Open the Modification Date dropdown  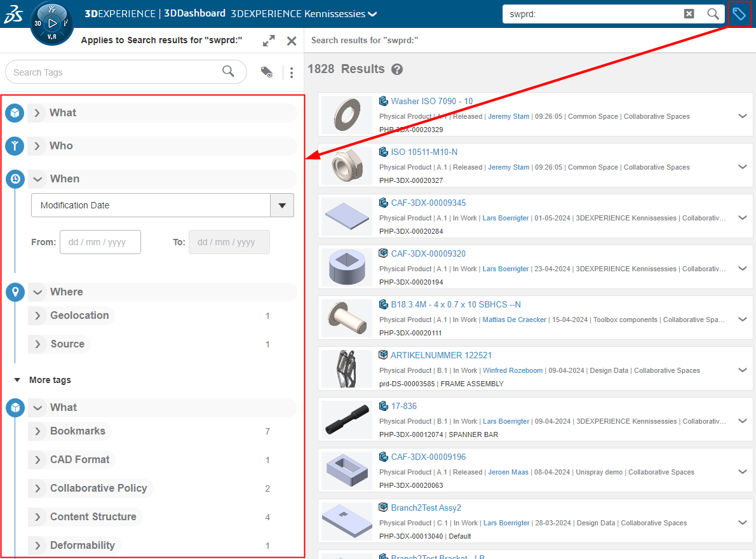point(282,205)
